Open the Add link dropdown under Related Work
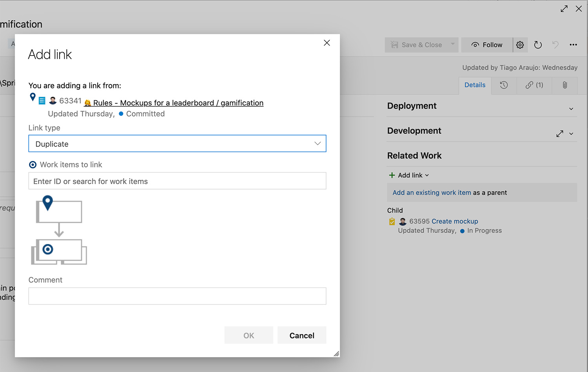Viewport: 588px width, 372px height. [x=409, y=175]
